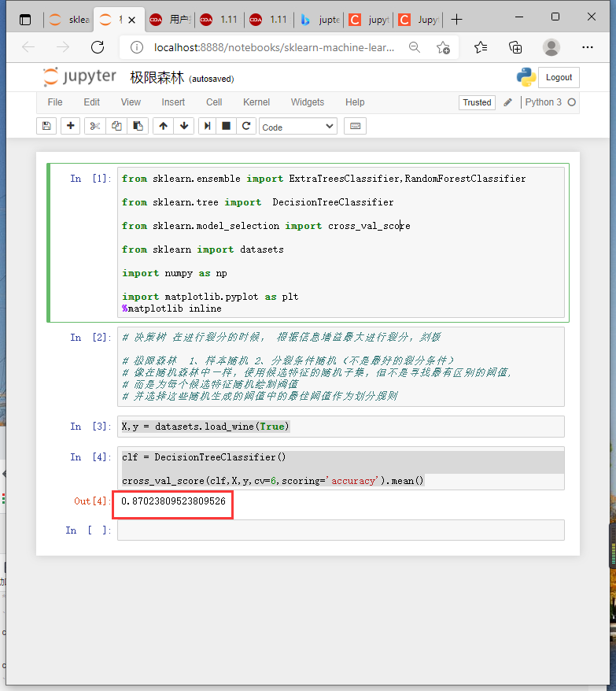616x691 pixels.
Task: Open the tab actions menu icon
Action: click(x=25, y=20)
